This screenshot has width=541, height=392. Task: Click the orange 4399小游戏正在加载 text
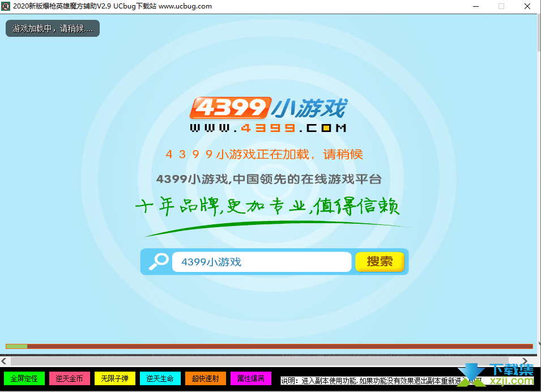pyautogui.click(x=265, y=154)
